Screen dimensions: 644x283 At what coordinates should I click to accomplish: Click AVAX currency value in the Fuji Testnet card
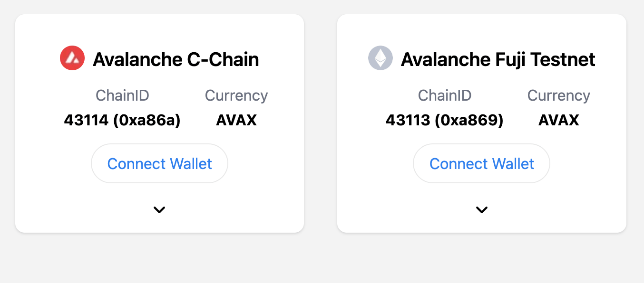coord(559,120)
